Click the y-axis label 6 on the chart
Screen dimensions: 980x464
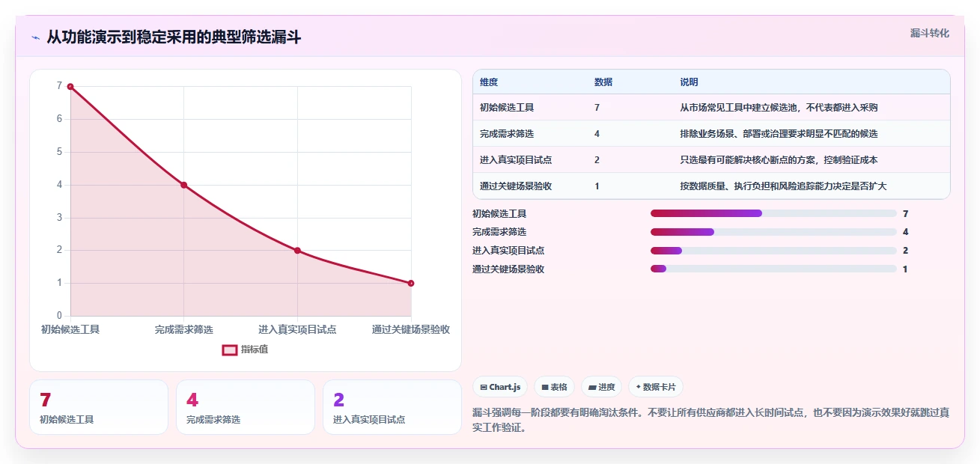point(59,119)
